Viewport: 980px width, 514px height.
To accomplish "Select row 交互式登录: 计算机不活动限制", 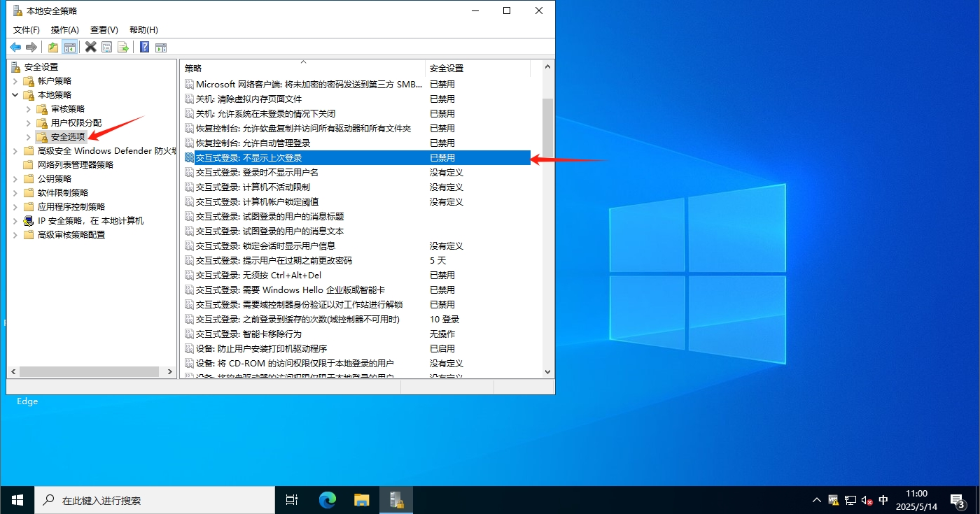I will [x=356, y=187].
